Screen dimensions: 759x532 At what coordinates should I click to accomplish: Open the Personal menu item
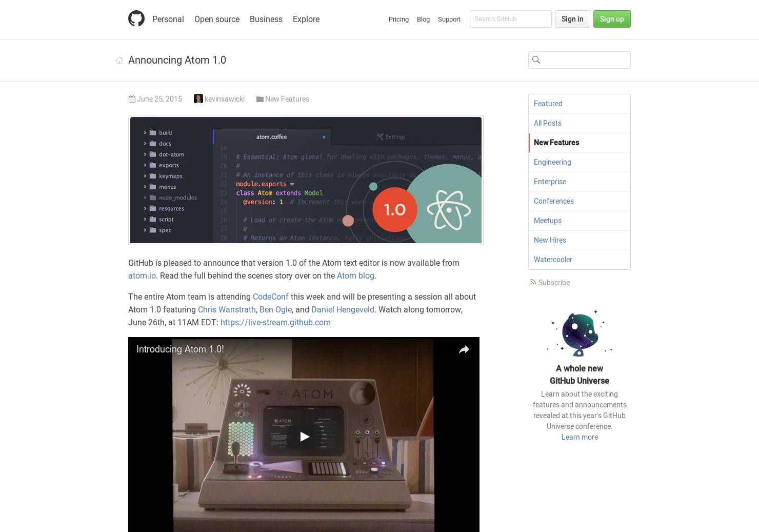168,19
